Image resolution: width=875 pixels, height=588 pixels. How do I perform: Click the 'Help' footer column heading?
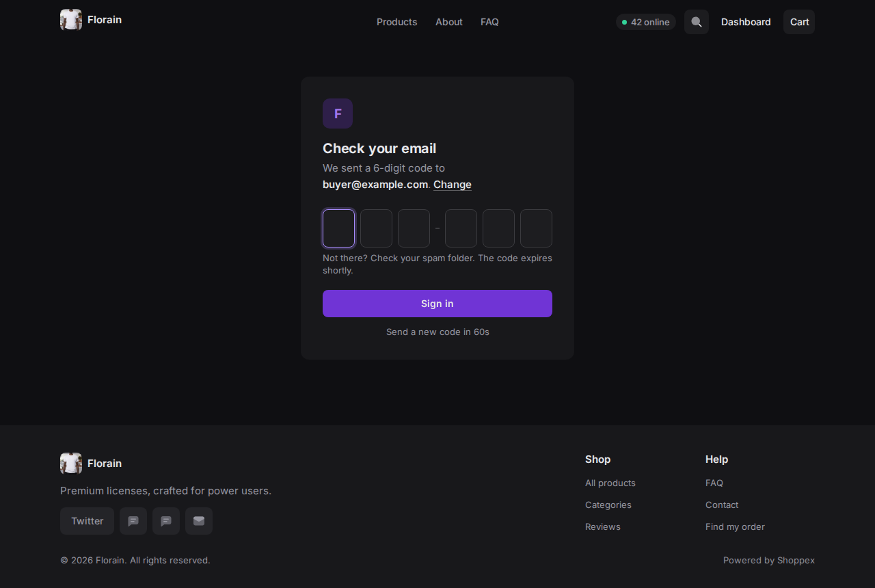[x=717, y=459]
